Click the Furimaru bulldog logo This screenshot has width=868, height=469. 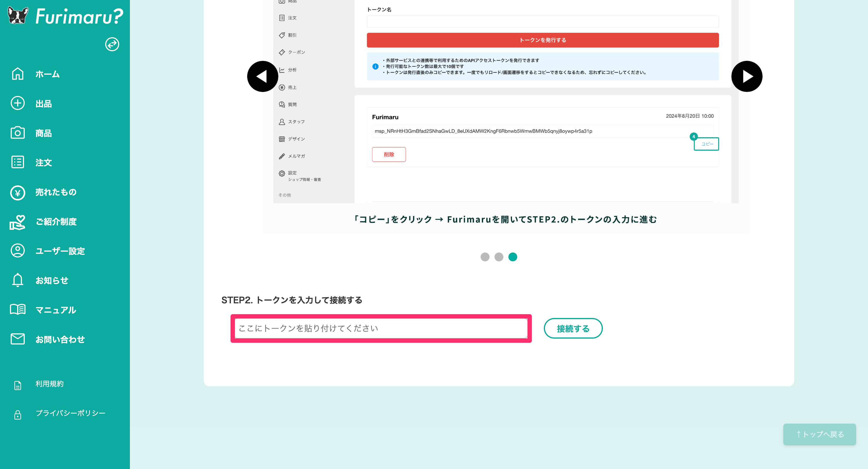pyautogui.click(x=18, y=16)
